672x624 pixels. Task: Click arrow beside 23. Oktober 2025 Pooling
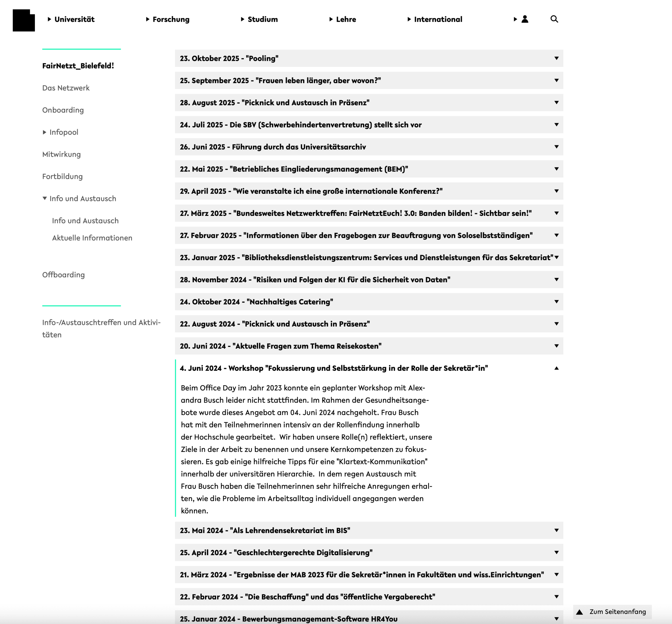click(556, 58)
